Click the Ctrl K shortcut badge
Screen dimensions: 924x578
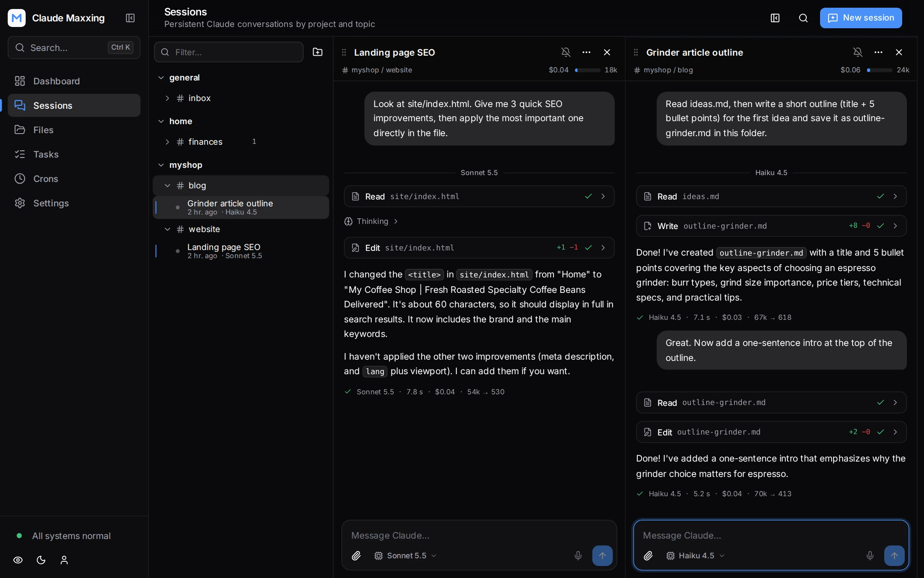tap(121, 48)
